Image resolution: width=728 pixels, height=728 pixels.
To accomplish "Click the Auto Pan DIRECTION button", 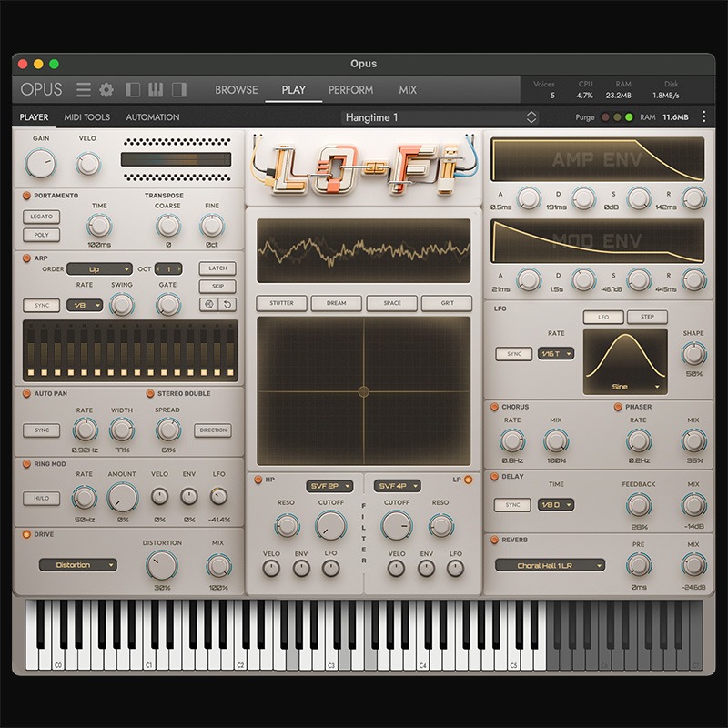I will coord(213,430).
